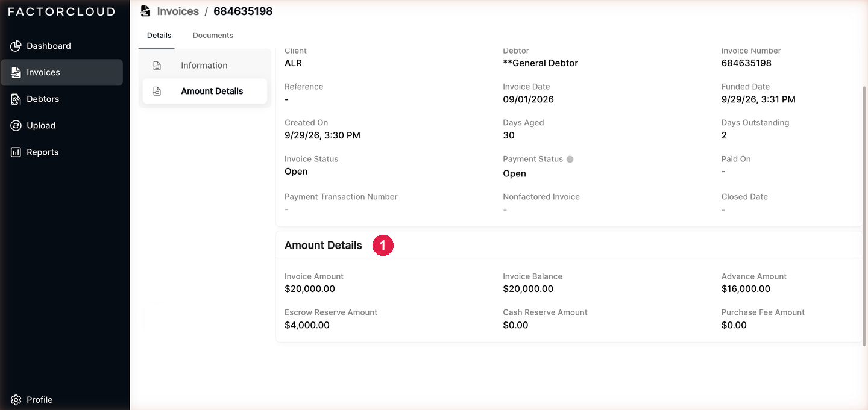Click the Purchase Fee Amount $0.00
This screenshot has height=410, width=868.
734,325
